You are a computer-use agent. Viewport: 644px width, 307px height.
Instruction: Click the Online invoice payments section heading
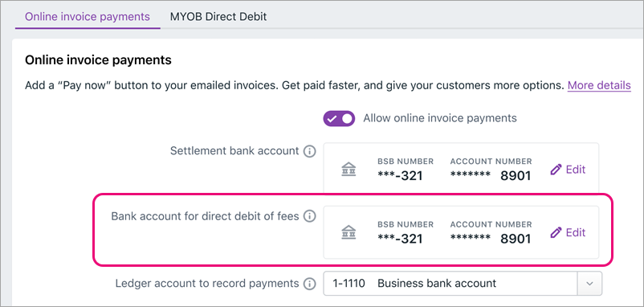[x=98, y=60]
